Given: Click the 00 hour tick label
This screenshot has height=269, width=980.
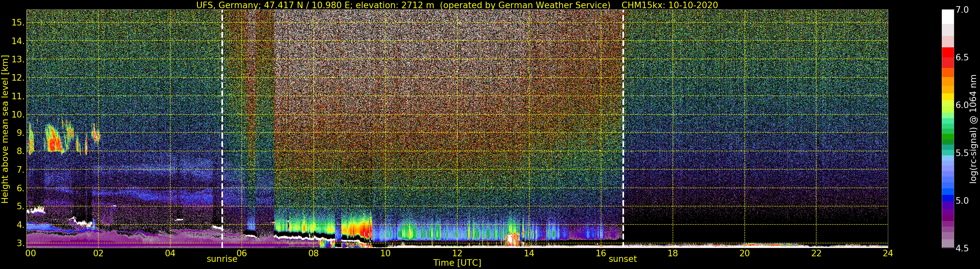Looking at the screenshot, I should pyautogui.click(x=30, y=253).
